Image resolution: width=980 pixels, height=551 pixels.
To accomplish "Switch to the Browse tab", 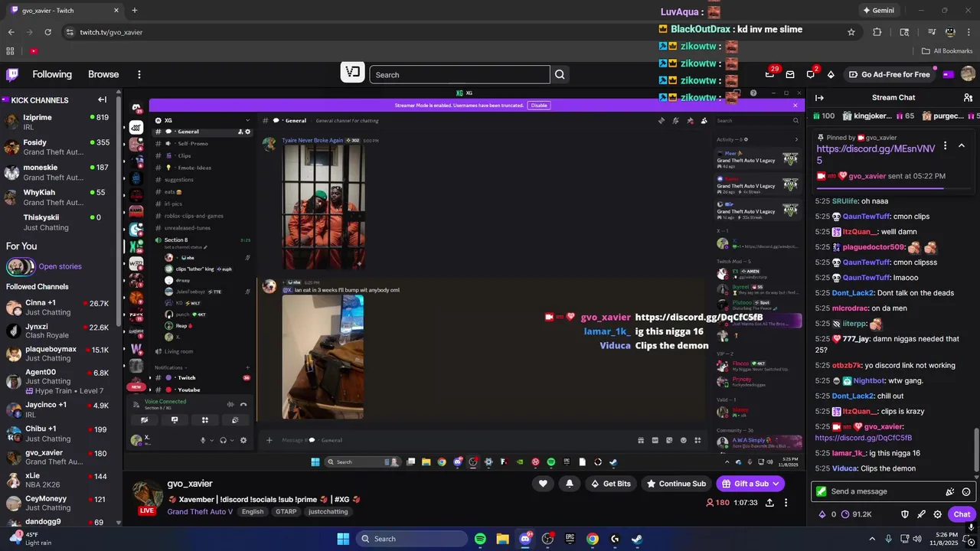I will [103, 74].
